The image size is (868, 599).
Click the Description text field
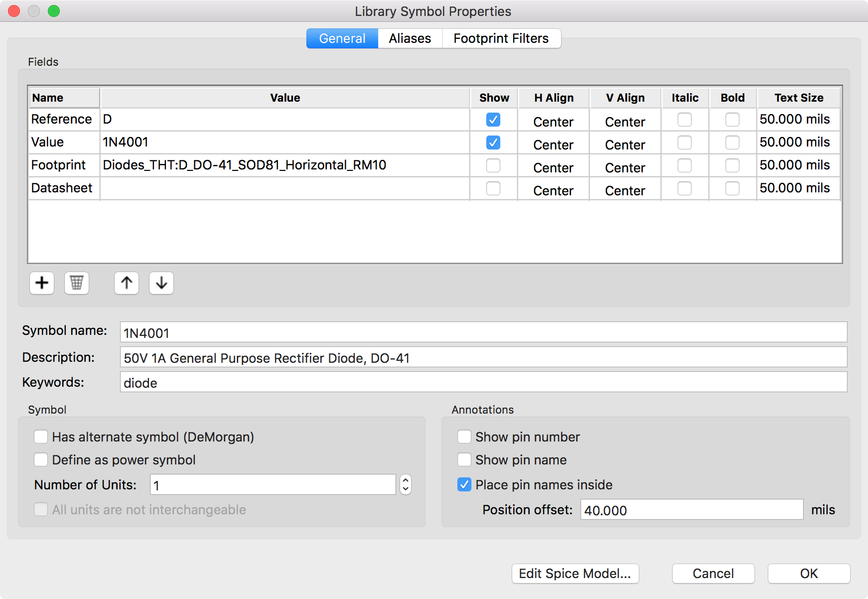click(x=483, y=358)
